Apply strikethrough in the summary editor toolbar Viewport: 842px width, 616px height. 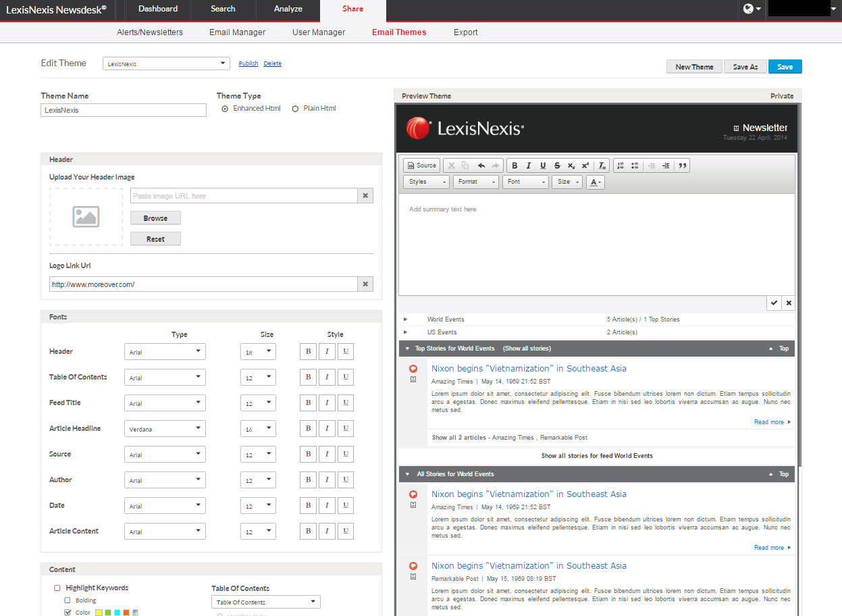tap(557, 165)
